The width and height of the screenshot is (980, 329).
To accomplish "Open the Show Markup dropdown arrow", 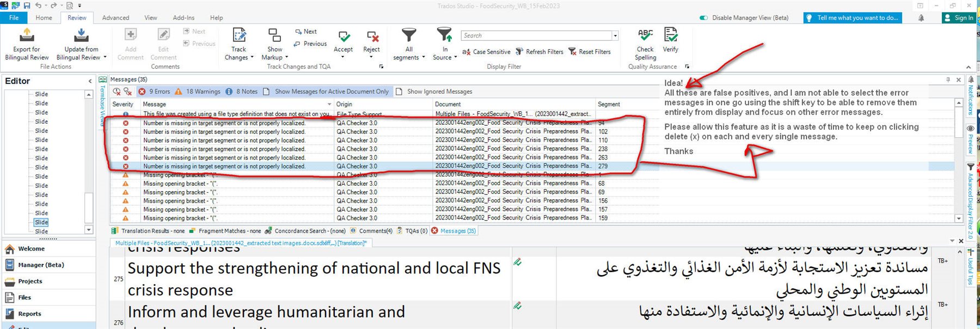I will coord(287,57).
